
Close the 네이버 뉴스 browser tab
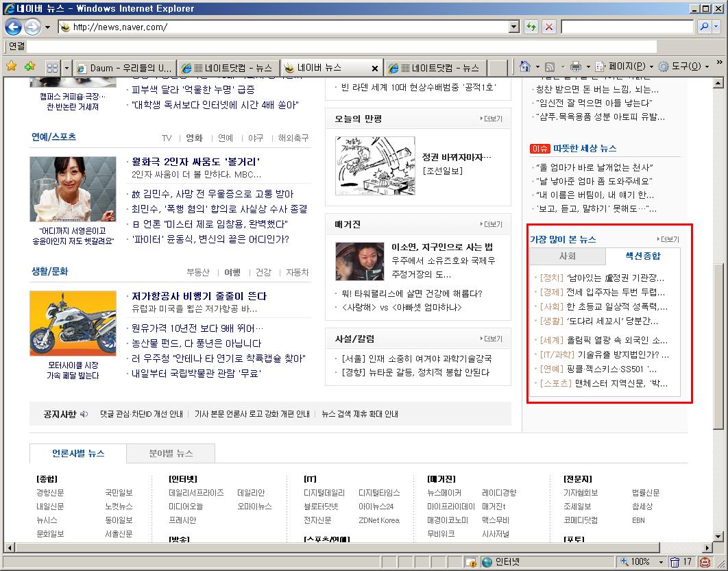click(375, 69)
